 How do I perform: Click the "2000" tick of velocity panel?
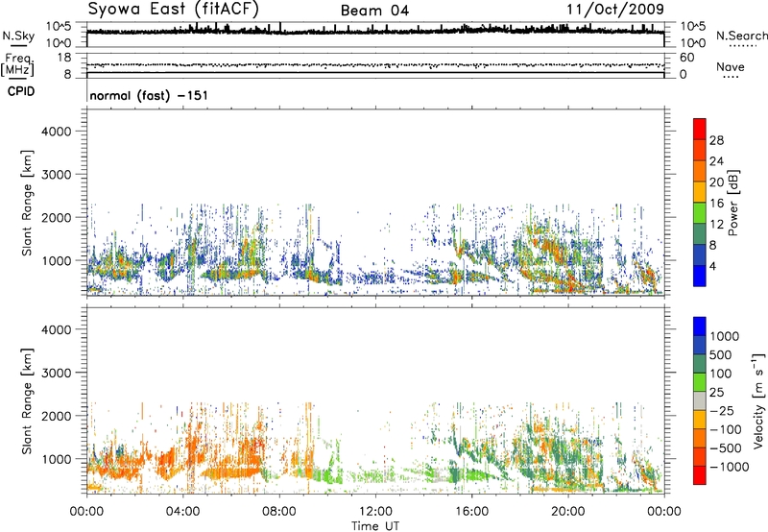tap(57, 416)
